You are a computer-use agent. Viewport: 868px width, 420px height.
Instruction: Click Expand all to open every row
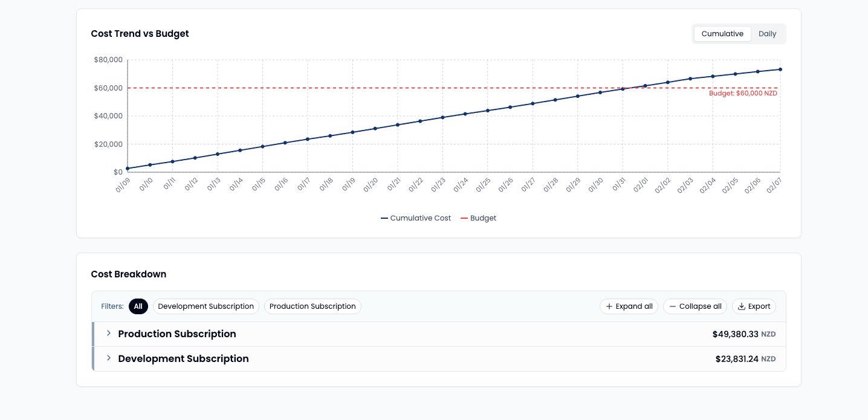(x=629, y=306)
